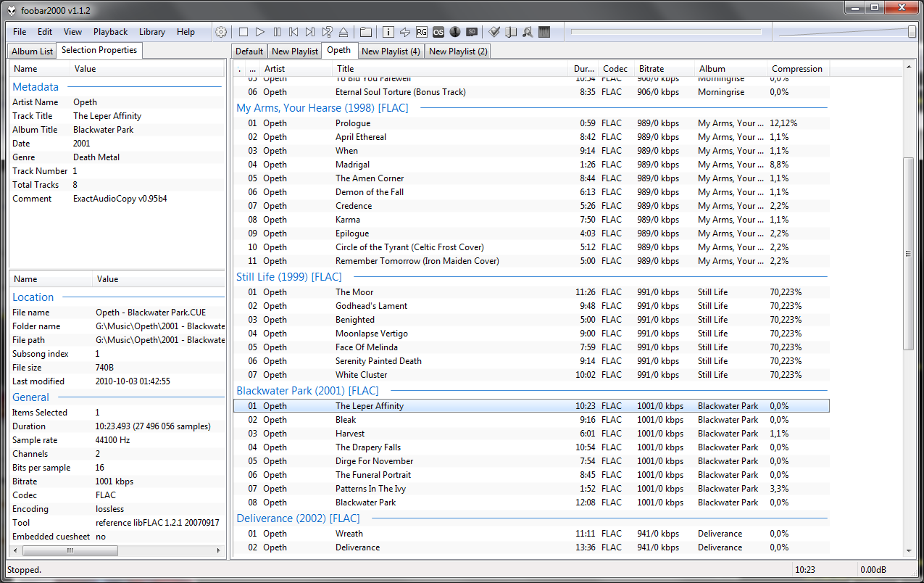Click the volume slider
The height and width of the screenshot is (583, 924).
(844, 32)
